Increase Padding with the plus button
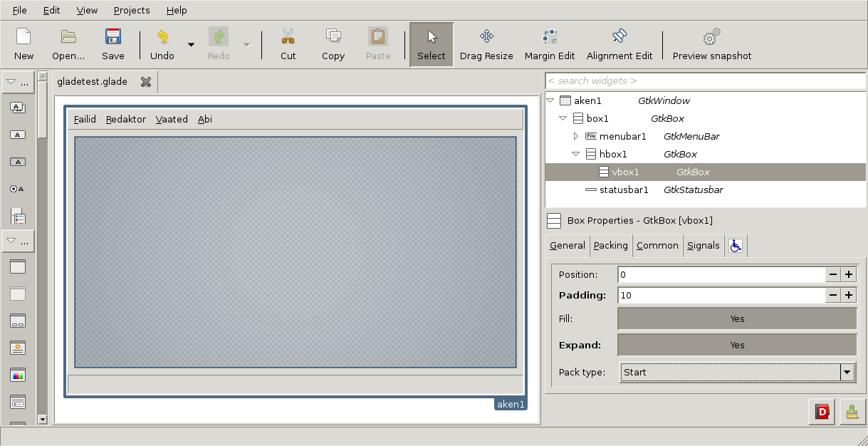This screenshot has height=446, width=868. pos(849,296)
